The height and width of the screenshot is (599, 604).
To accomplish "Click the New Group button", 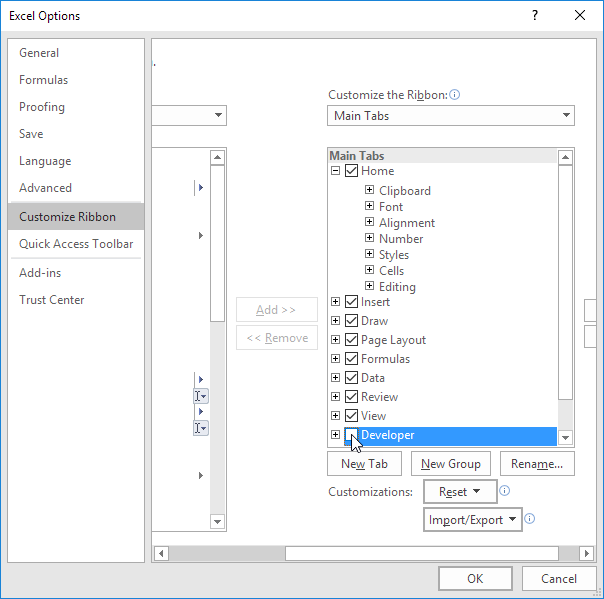I will (x=451, y=464).
